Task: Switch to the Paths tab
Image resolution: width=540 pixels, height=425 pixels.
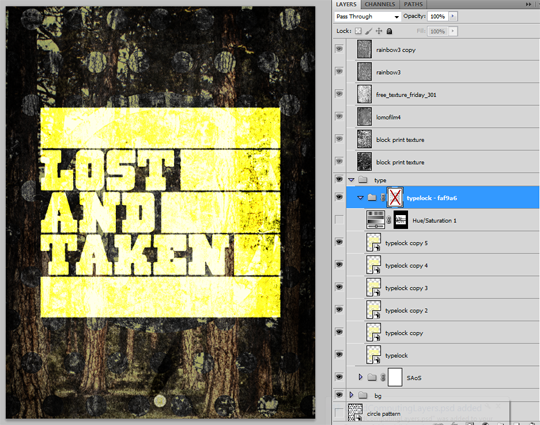Action: 413,4
